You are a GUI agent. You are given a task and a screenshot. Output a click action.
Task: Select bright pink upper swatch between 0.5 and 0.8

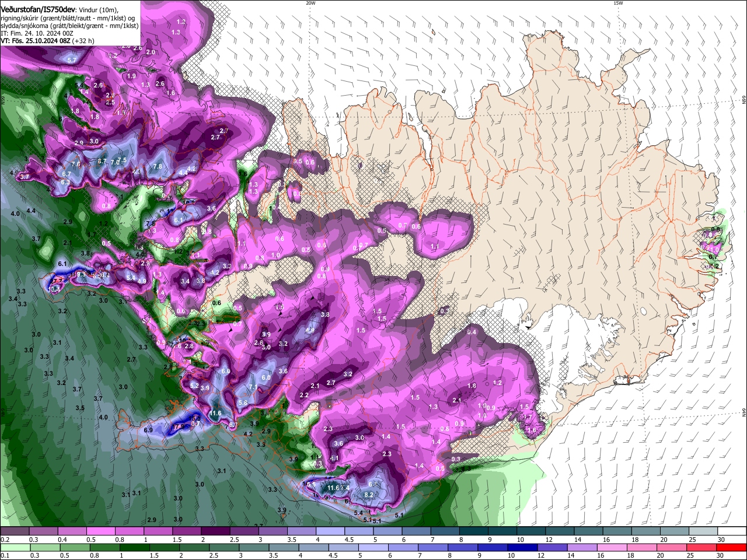click(x=100, y=531)
